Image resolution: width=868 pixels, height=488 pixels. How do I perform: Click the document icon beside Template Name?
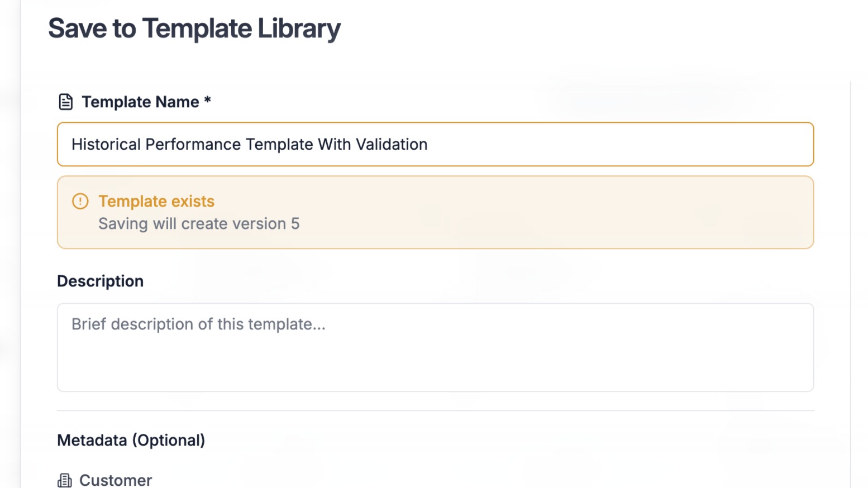pos(66,102)
